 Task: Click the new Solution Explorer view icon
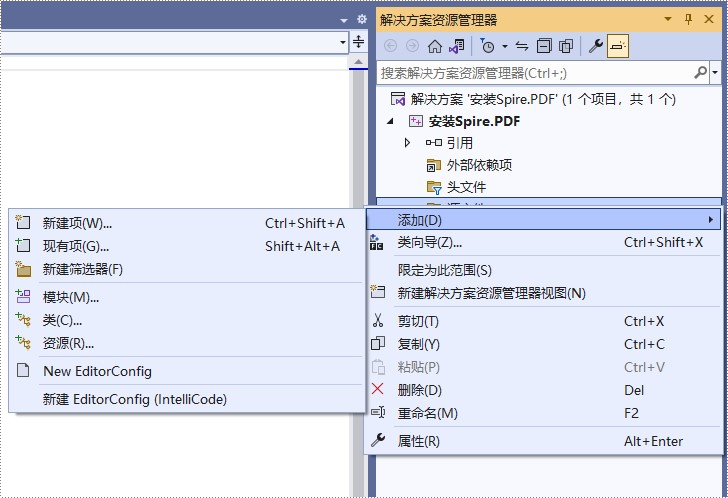coord(377,292)
